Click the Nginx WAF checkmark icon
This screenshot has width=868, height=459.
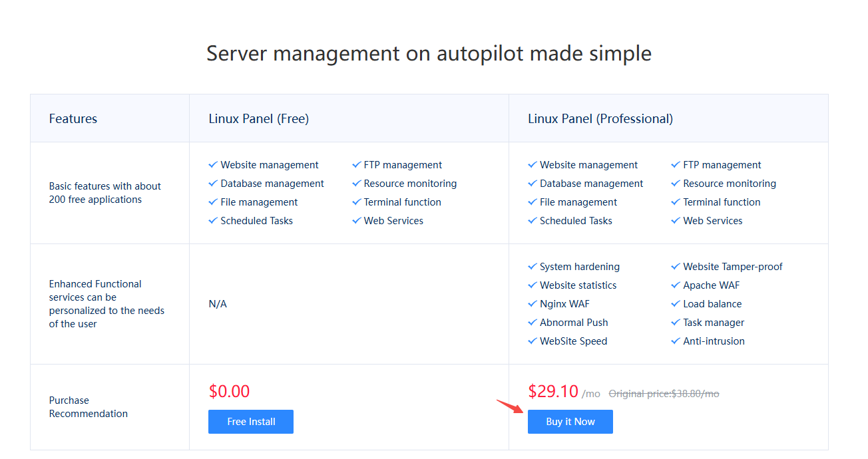point(532,304)
